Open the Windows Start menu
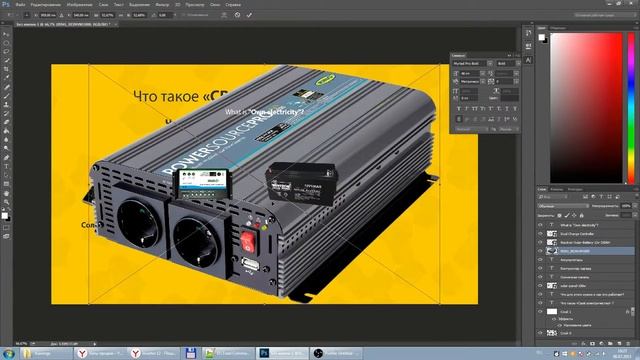The width and height of the screenshot is (640, 360). click(x=8, y=353)
